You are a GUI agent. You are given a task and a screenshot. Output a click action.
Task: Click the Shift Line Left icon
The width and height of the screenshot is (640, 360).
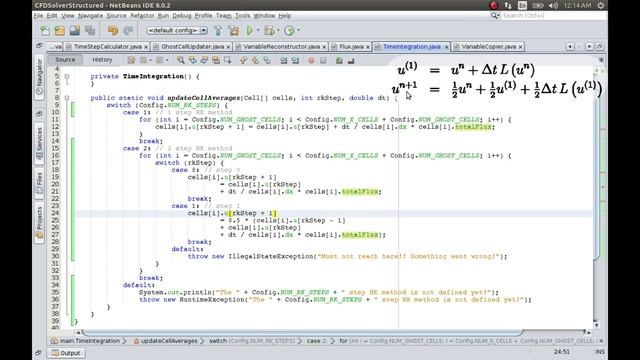283,60
